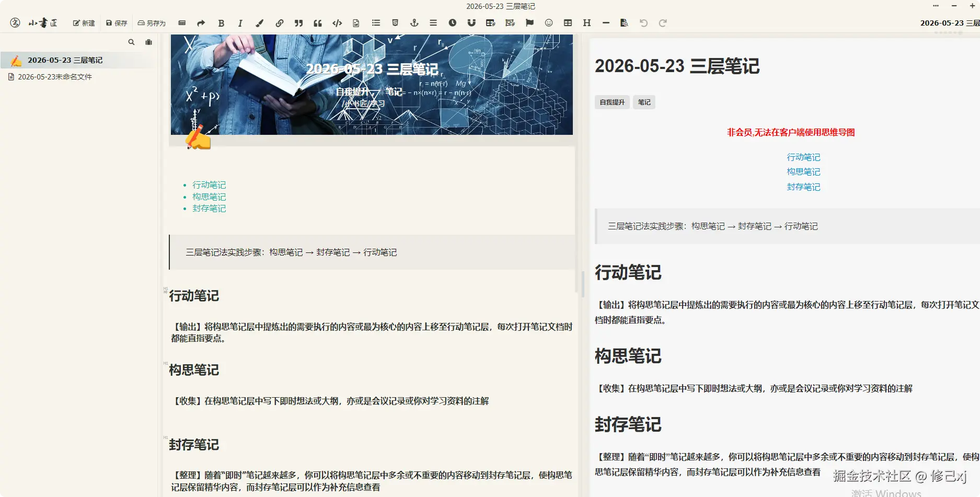
Task: Click the 另存为 (save as) button
Action: tap(152, 23)
